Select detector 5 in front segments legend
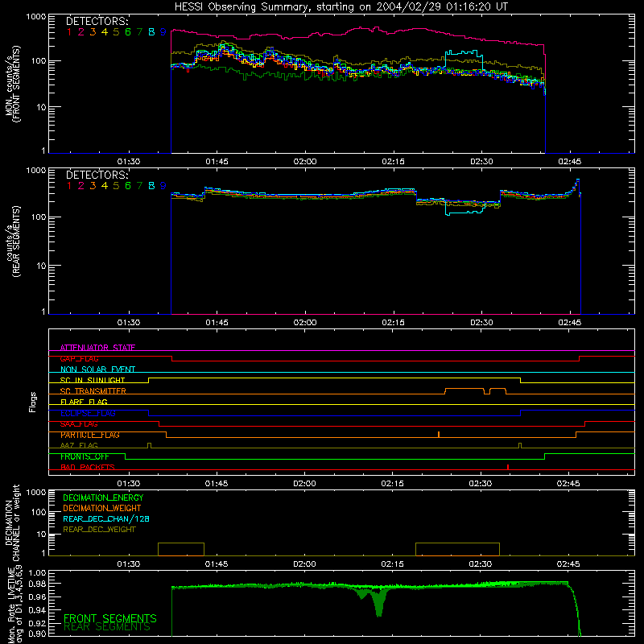The image size is (644, 644). click(116, 32)
